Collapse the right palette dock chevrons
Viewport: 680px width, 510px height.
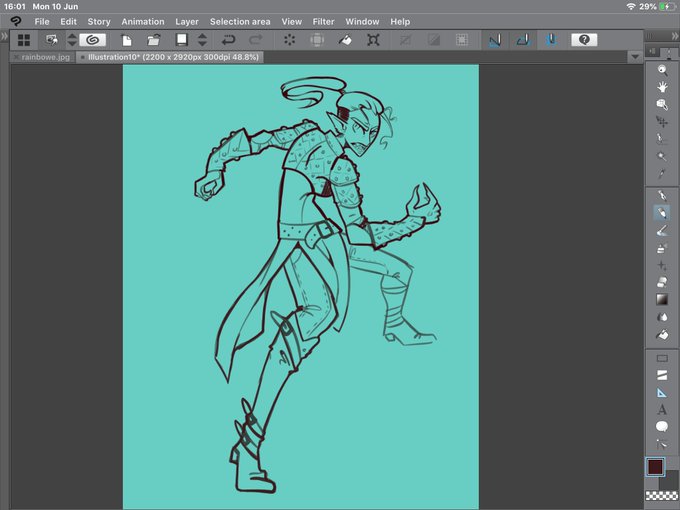pyautogui.click(x=675, y=36)
